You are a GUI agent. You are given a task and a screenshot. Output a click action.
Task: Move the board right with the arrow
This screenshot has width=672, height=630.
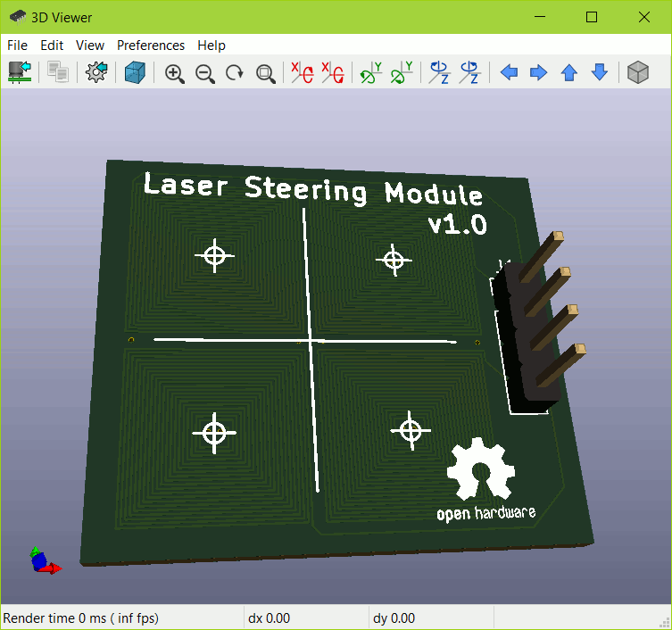tap(538, 73)
